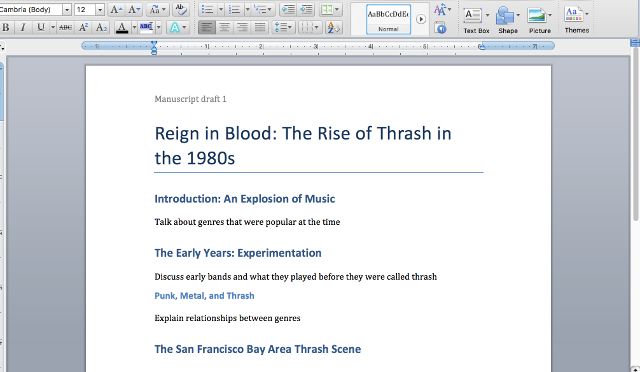Apply Align Text Left

(207, 27)
